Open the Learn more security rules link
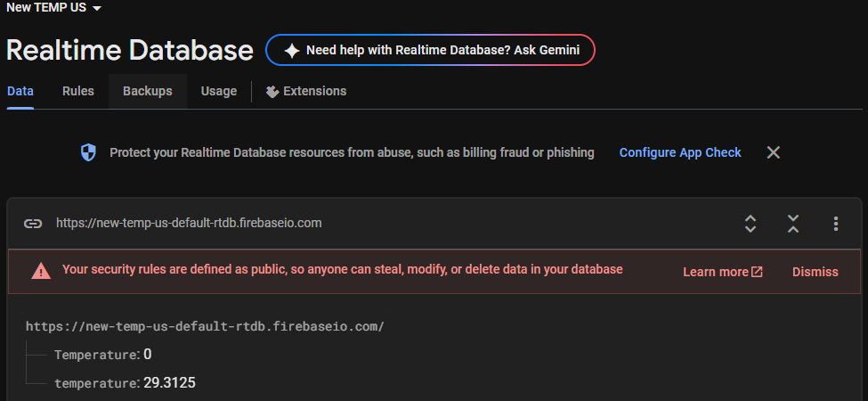 [x=722, y=272]
